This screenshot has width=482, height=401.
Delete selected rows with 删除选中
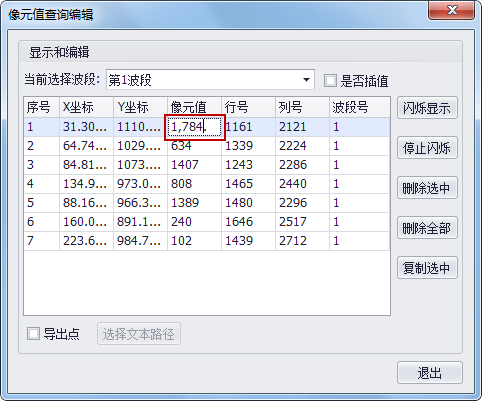tap(427, 188)
